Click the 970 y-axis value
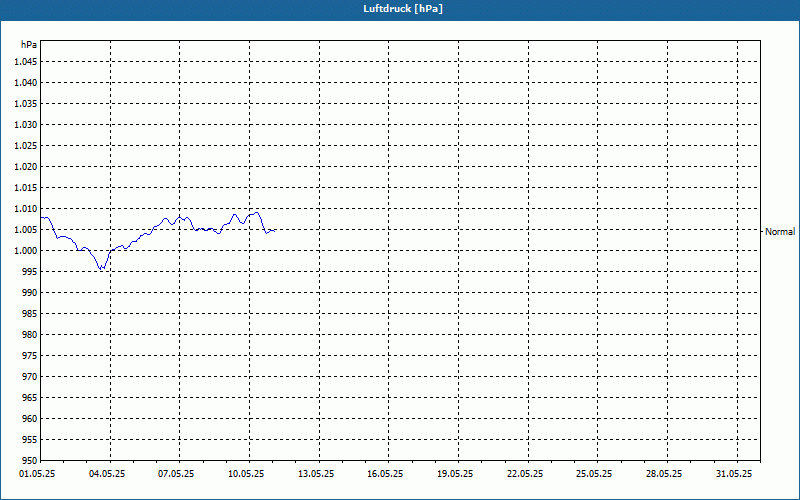800x500 pixels. (30, 377)
